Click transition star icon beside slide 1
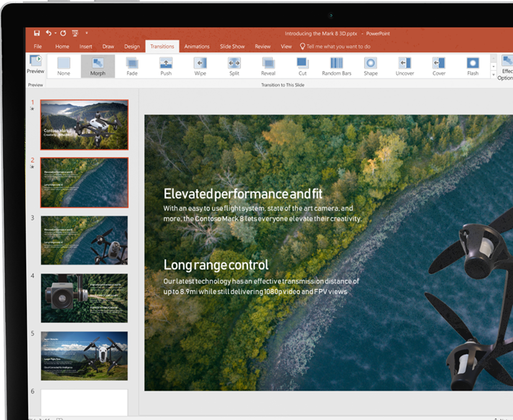513x420 pixels. [x=32, y=109]
